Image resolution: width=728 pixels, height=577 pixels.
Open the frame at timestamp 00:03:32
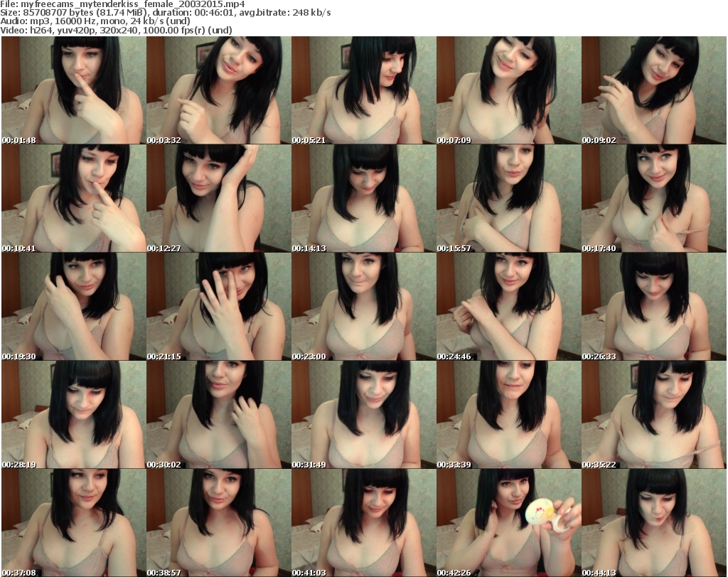219,90
